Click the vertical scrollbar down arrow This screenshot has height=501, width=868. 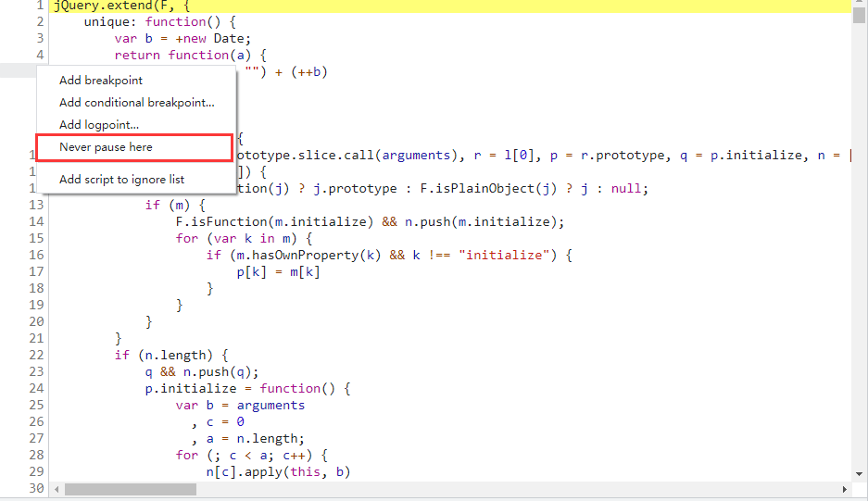point(859,474)
